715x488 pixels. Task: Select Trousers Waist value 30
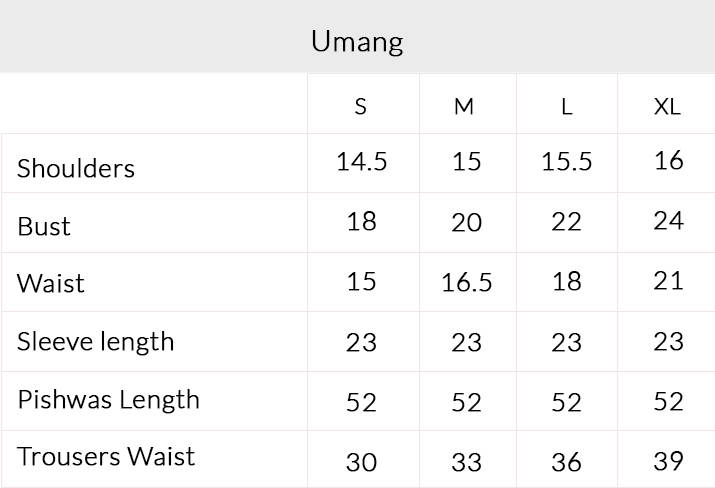(361, 462)
